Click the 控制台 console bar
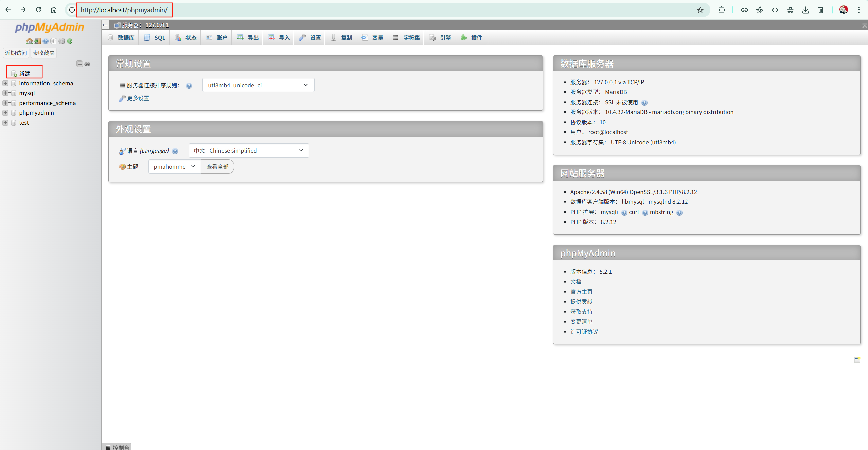The height and width of the screenshot is (450, 868). point(117,447)
